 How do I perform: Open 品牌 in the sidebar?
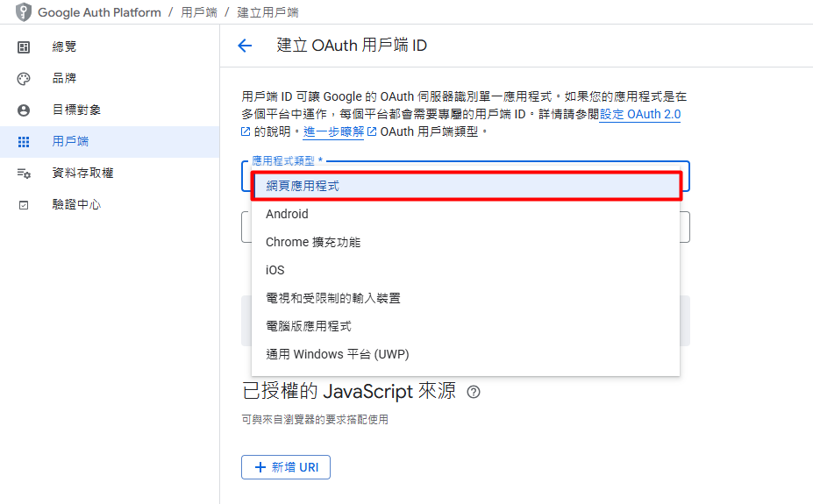tap(110, 79)
